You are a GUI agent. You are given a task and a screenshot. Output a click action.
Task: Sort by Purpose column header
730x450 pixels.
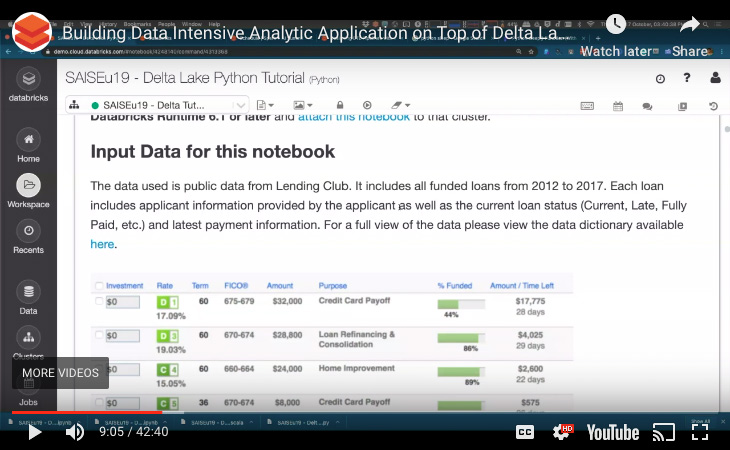tap(333, 285)
